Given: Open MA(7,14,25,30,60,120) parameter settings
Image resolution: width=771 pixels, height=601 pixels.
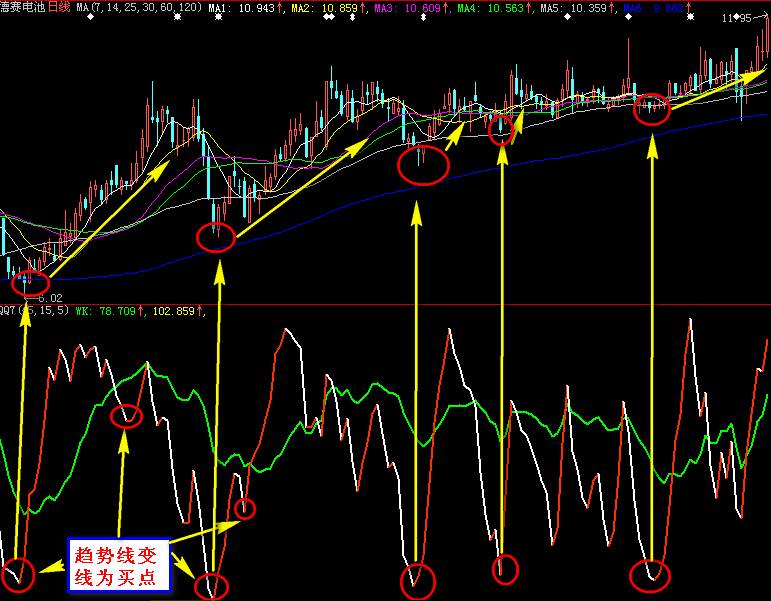Looking at the screenshot, I should (x=139, y=7).
